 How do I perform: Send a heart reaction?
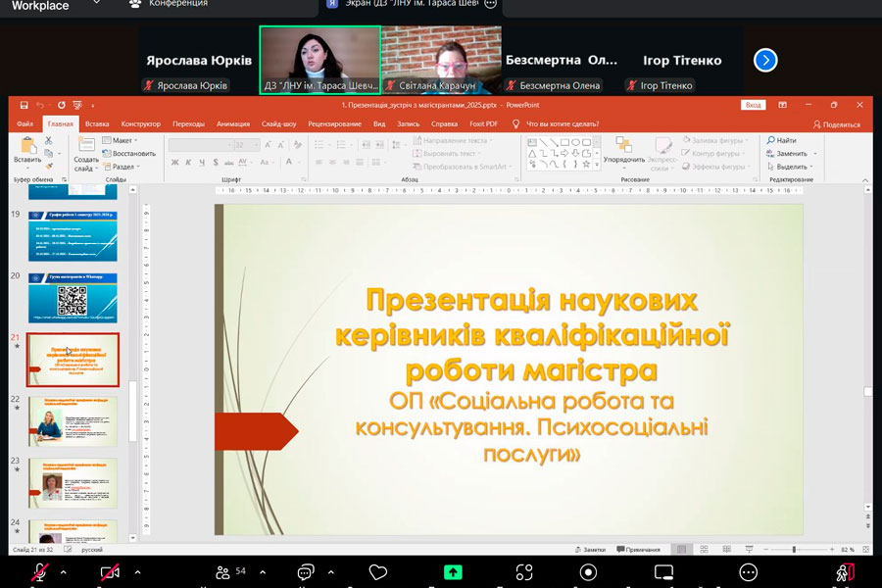pyautogui.click(x=378, y=571)
